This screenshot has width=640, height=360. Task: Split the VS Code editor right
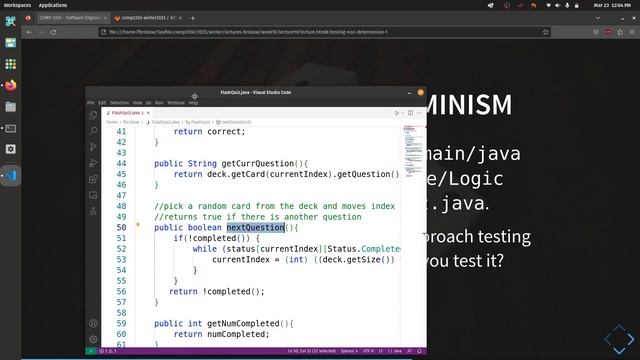(410, 113)
